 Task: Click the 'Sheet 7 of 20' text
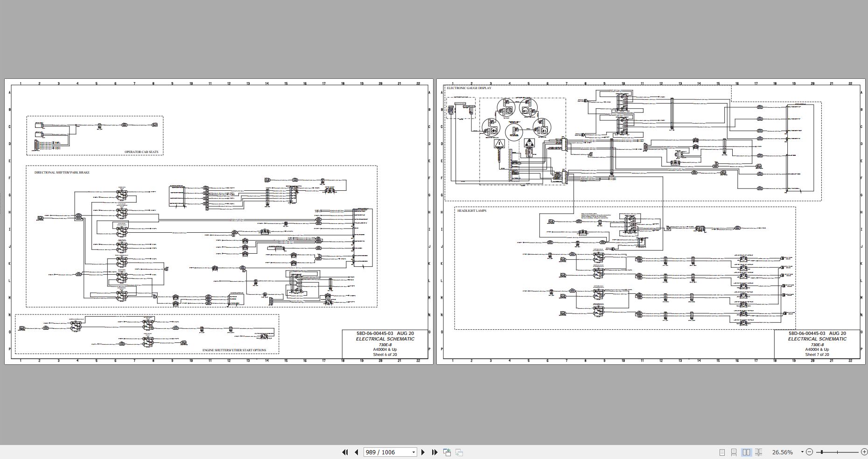pos(817,355)
